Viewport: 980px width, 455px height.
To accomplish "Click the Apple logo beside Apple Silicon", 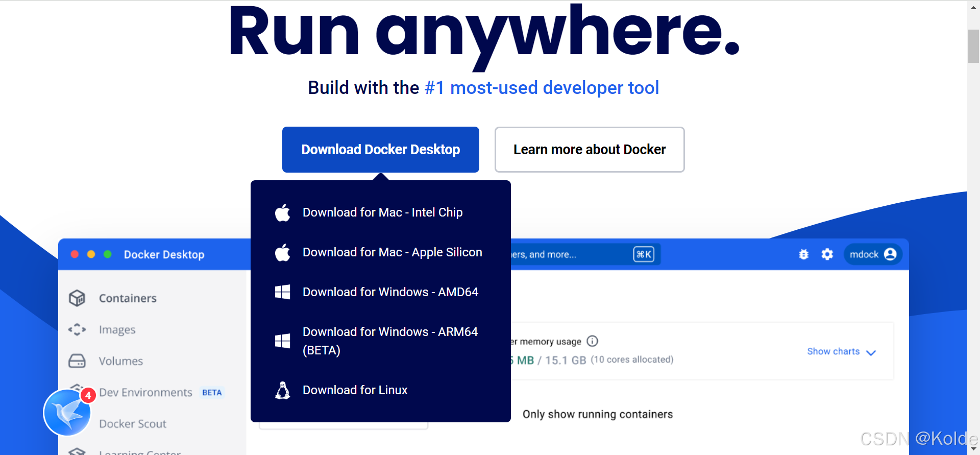I will (x=283, y=252).
